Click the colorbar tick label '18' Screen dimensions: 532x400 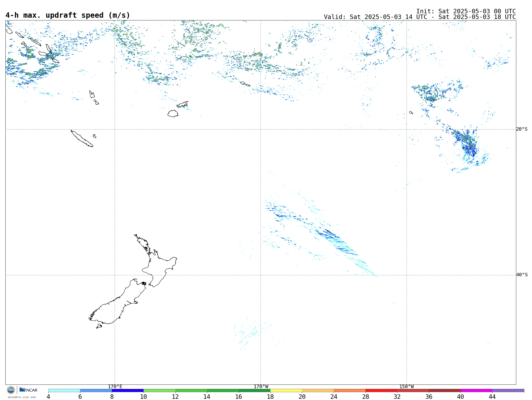tap(270, 397)
